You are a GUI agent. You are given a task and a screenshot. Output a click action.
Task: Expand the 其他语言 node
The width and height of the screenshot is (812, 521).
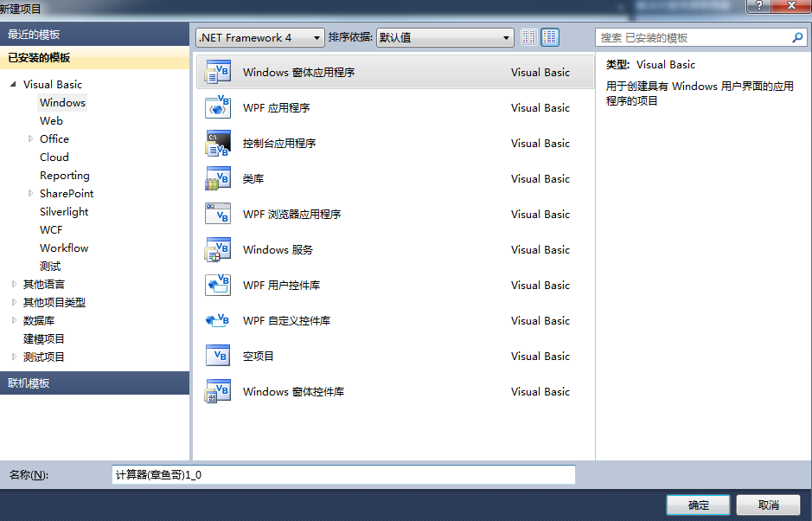14,284
